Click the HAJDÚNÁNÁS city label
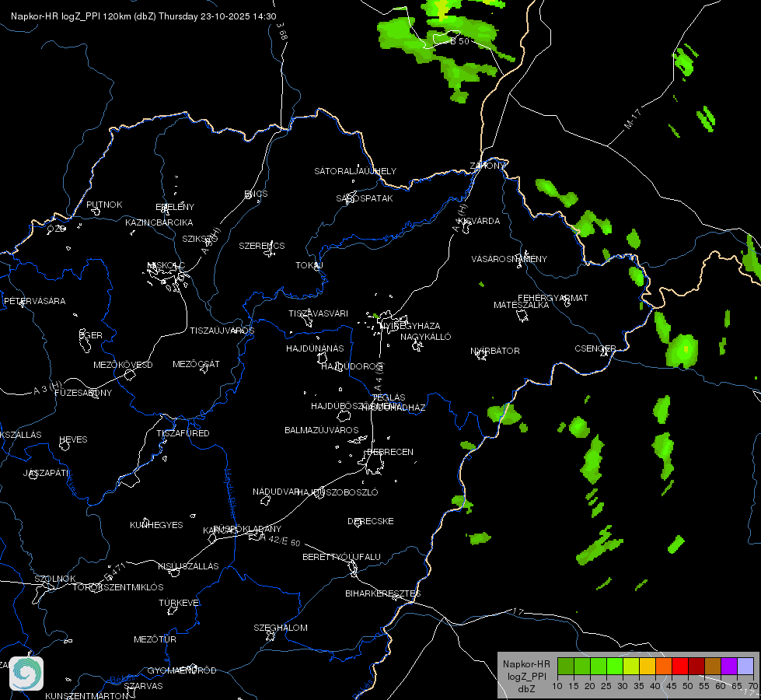The width and height of the screenshot is (761, 700). pyautogui.click(x=315, y=348)
